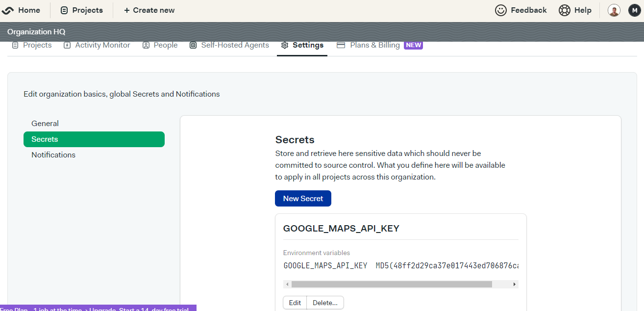Image resolution: width=644 pixels, height=311 pixels.
Task: Select the Activity Monitor icon
Action: point(67,45)
